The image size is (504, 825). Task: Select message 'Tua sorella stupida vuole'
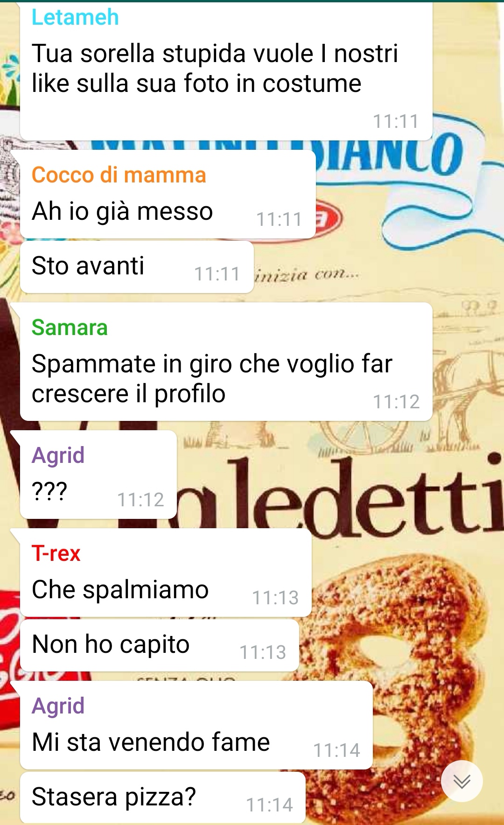pos(226,71)
